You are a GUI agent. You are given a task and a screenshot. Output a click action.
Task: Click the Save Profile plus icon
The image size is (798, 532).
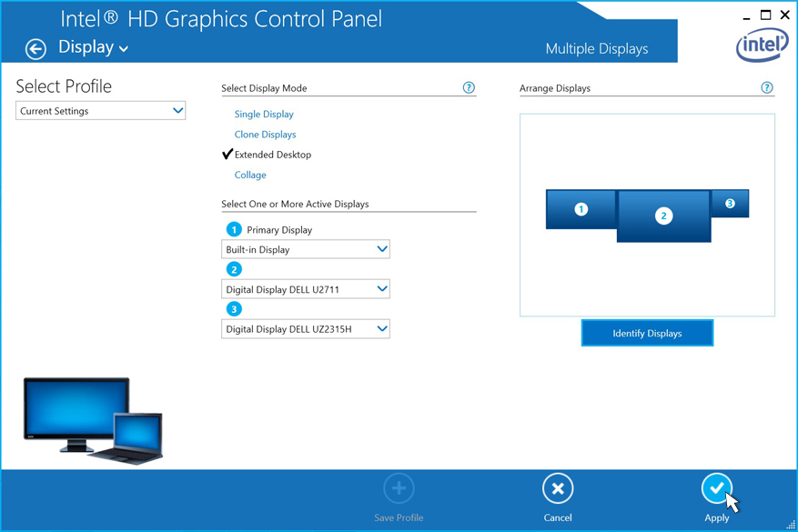tap(399, 488)
